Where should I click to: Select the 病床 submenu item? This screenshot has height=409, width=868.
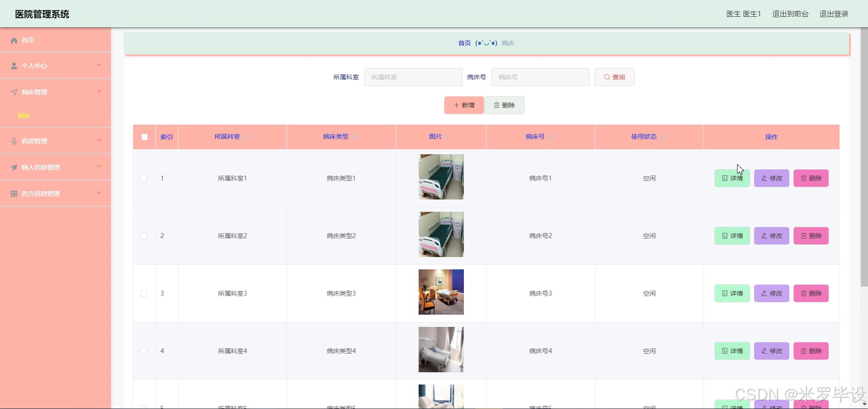(x=24, y=116)
